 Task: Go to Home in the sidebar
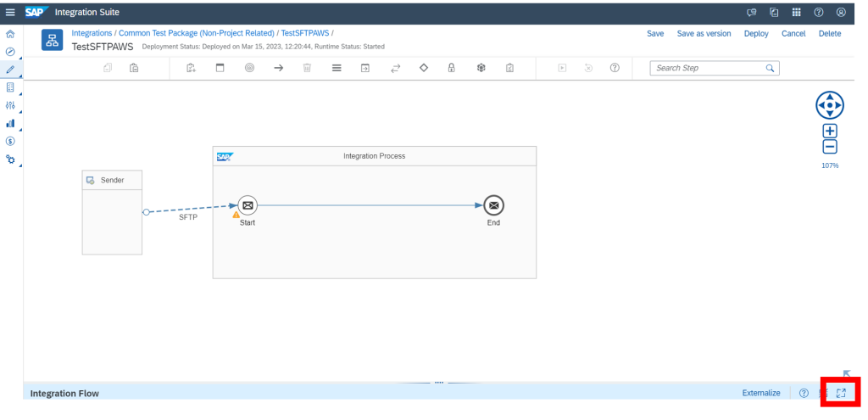(10, 34)
